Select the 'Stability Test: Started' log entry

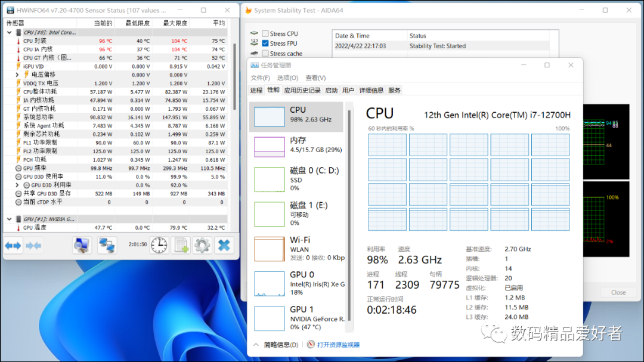[441, 46]
